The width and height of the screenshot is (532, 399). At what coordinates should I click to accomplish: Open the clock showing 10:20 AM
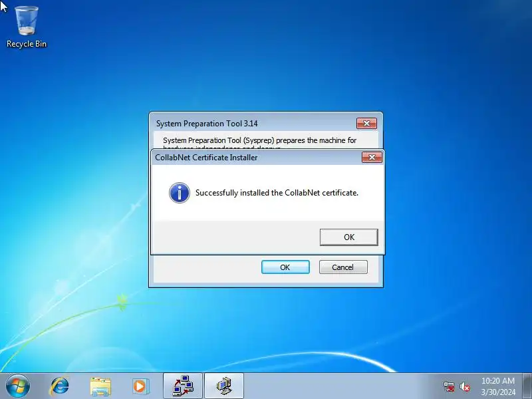pos(497,386)
